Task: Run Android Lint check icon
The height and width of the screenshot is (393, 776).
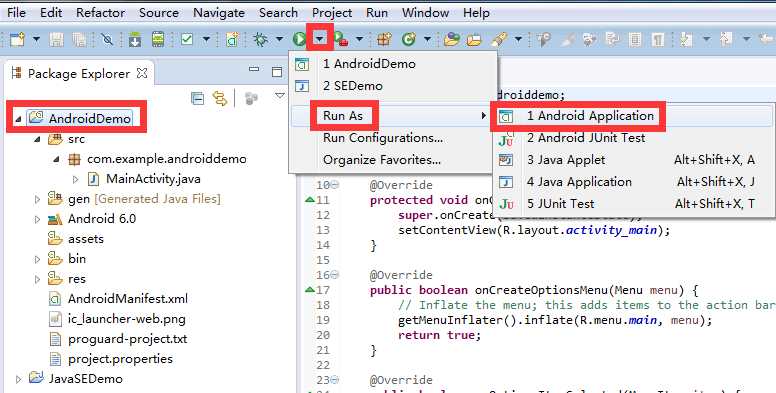Action: pos(187,39)
